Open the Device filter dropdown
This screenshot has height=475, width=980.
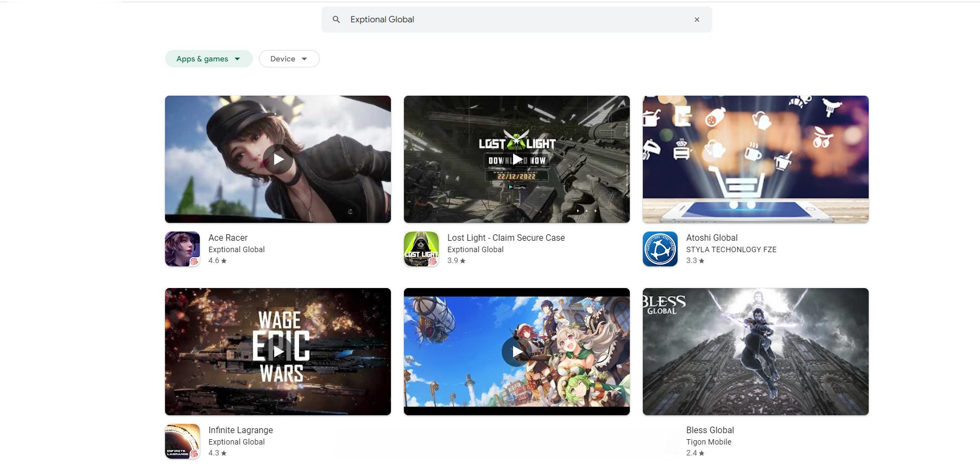(x=289, y=59)
